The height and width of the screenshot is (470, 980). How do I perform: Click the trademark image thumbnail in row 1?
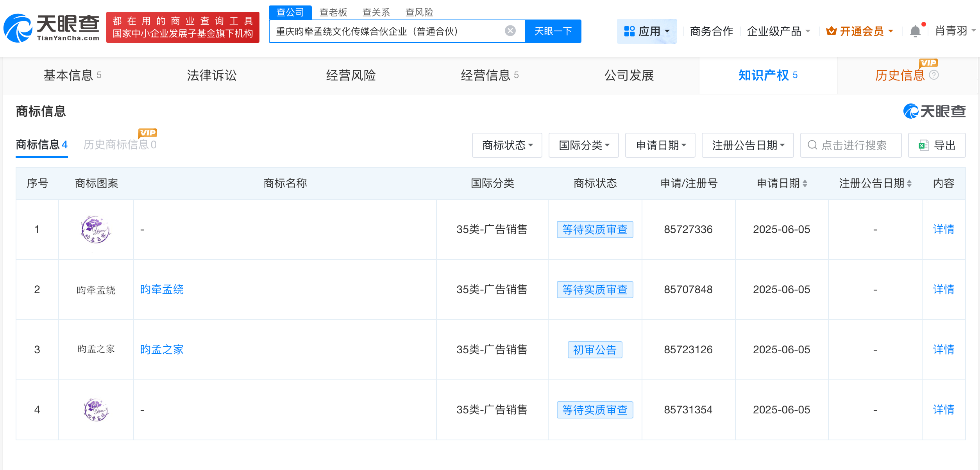click(x=96, y=229)
